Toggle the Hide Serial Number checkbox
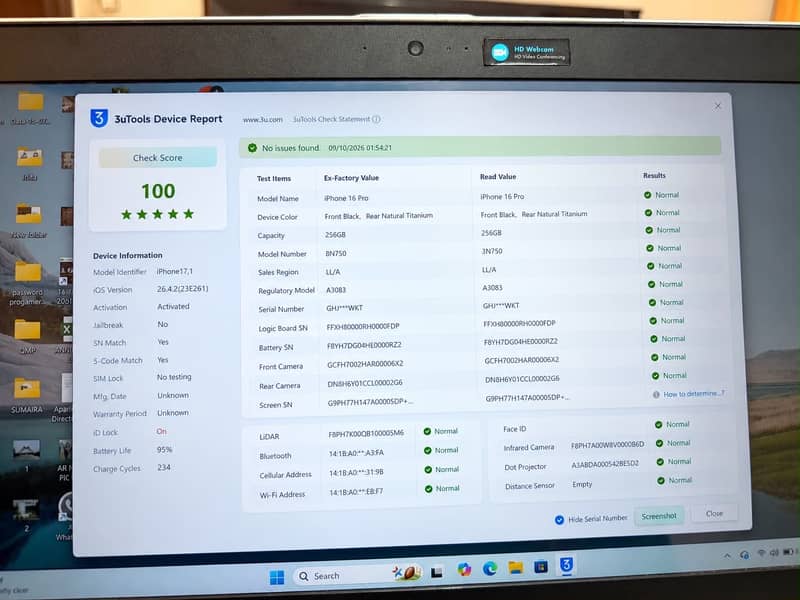Screen dimensions: 800x600 [x=559, y=520]
